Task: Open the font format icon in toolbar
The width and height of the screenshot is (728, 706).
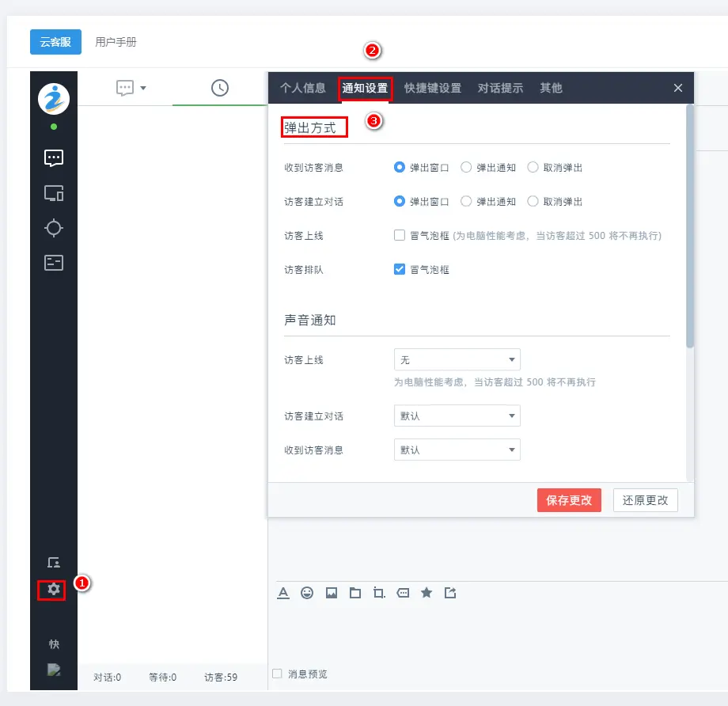Action: 283,593
